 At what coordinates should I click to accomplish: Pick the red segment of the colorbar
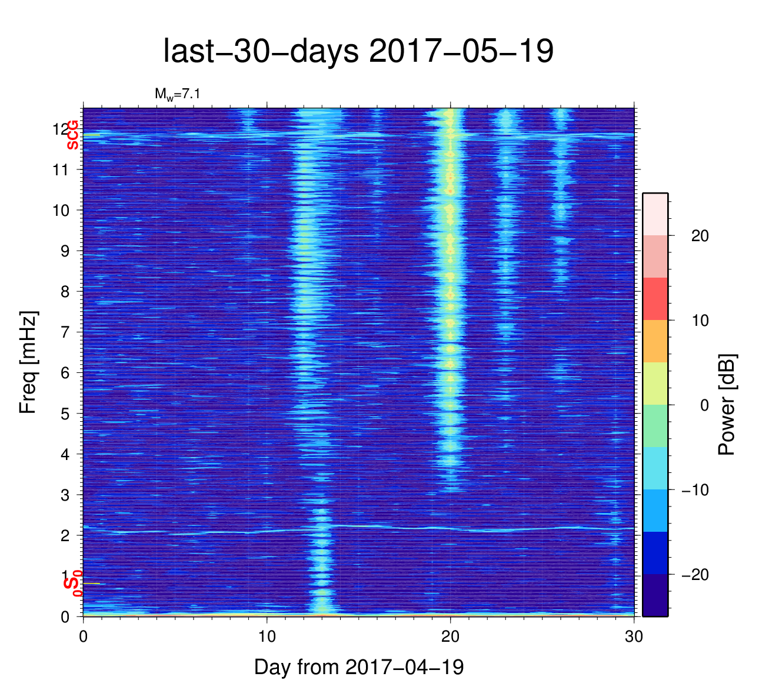pos(655,299)
